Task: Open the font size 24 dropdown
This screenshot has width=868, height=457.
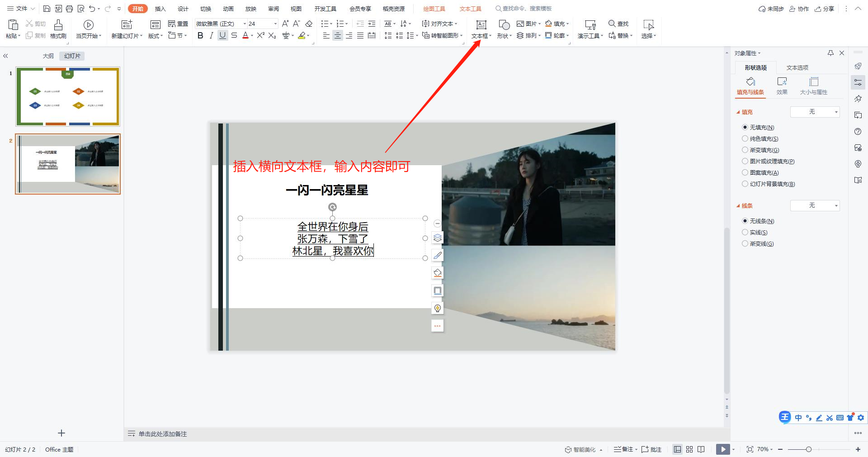Action: click(275, 24)
